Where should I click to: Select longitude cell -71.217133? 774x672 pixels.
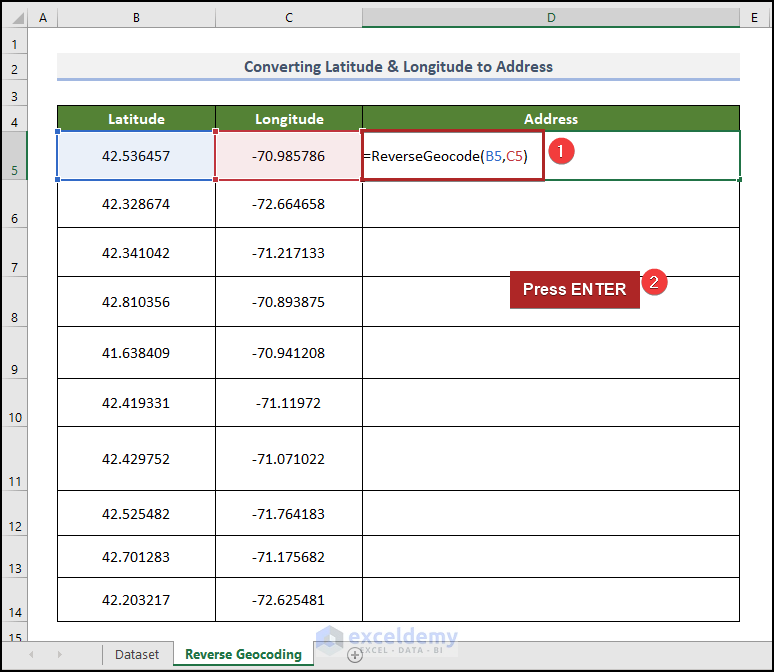click(x=289, y=252)
